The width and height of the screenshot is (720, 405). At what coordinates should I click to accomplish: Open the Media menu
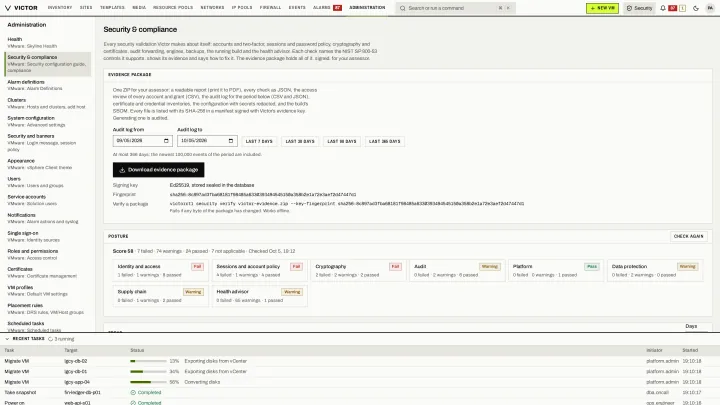coord(139,8)
